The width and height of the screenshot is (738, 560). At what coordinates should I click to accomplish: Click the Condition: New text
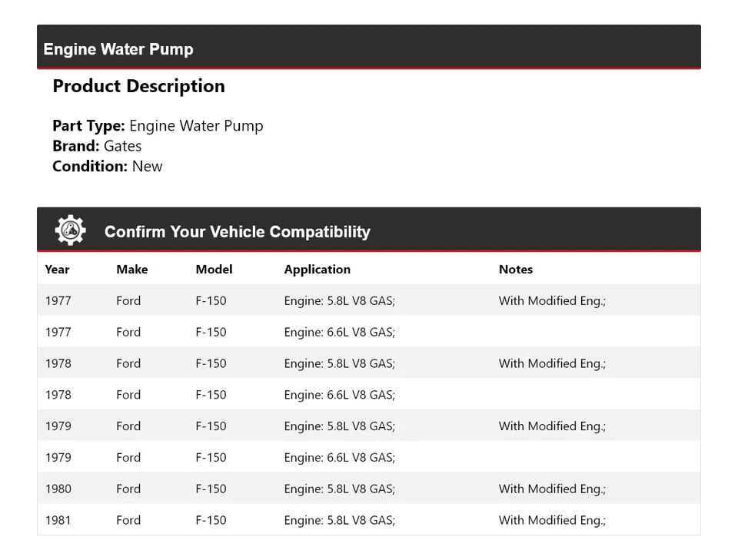coord(107,167)
